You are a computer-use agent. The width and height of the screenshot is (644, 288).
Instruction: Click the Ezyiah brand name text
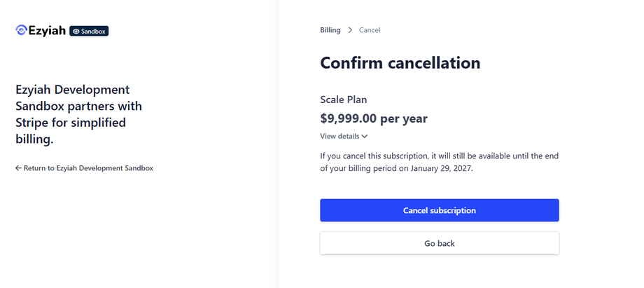point(47,30)
